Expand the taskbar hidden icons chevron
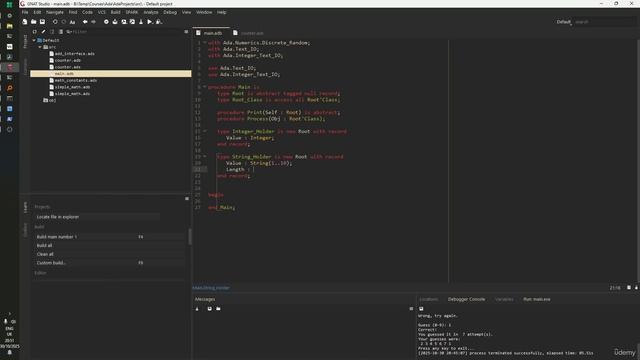This screenshot has width=640, height=360. pos(9,313)
